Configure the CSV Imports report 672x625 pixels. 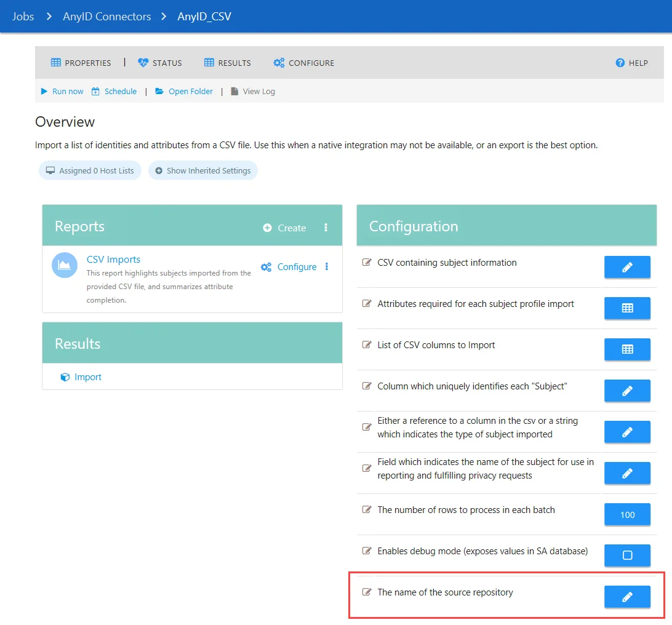[289, 267]
